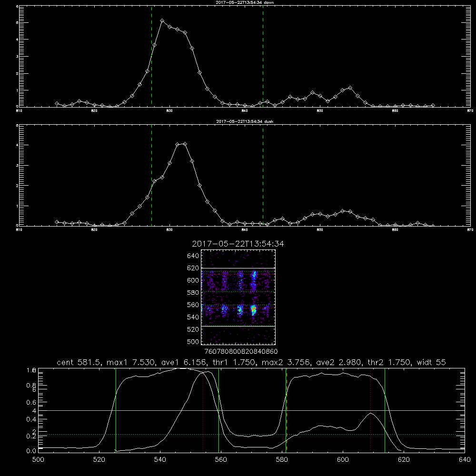This screenshot has width=476, height=476.
Task: Click the green vertical line near 525 in the bottom plot
Action: pos(116,410)
